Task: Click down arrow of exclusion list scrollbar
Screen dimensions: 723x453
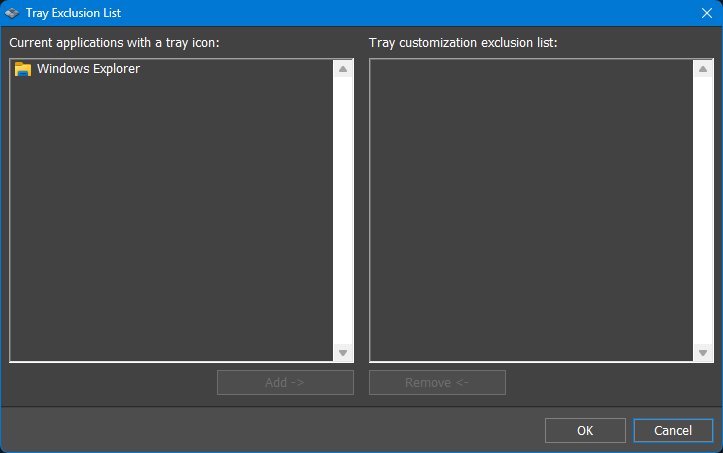Action: point(703,353)
